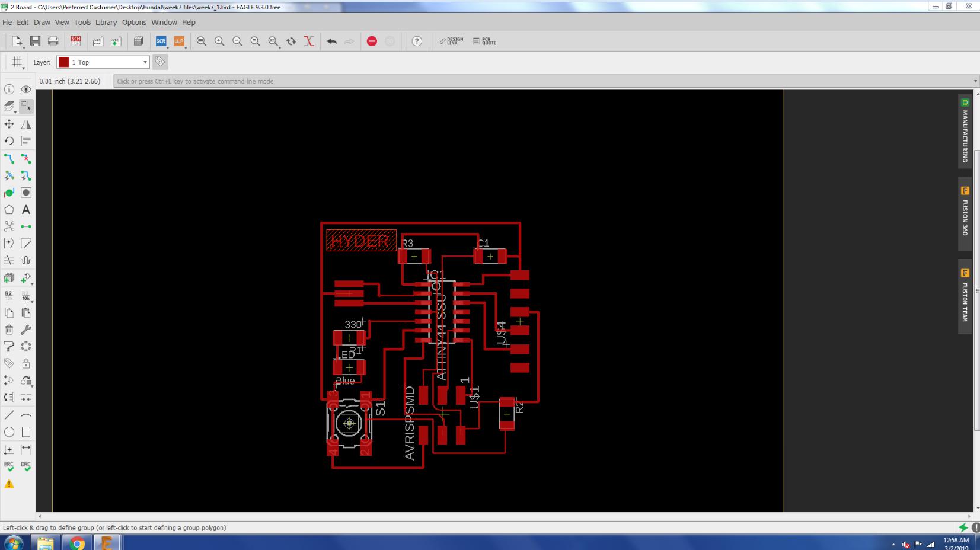Undo the last action
980x550 pixels.
(x=332, y=41)
